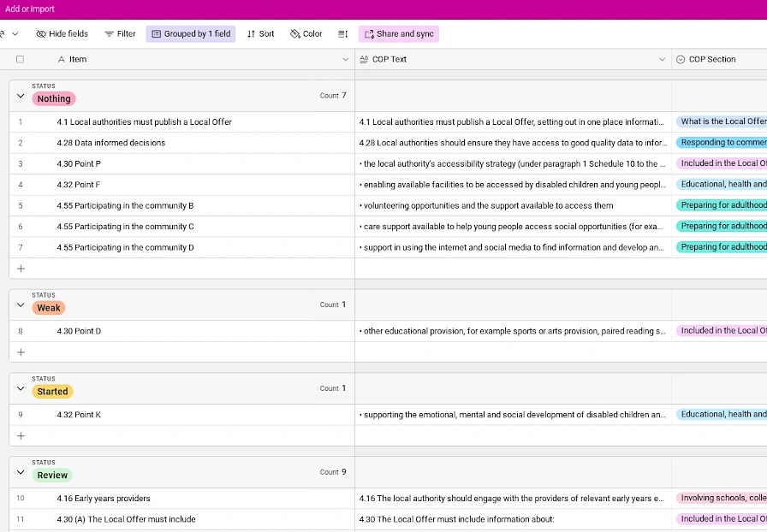Select the 4.16 Early years providers item
The height and width of the screenshot is (532, 767).
pos(104,499)
